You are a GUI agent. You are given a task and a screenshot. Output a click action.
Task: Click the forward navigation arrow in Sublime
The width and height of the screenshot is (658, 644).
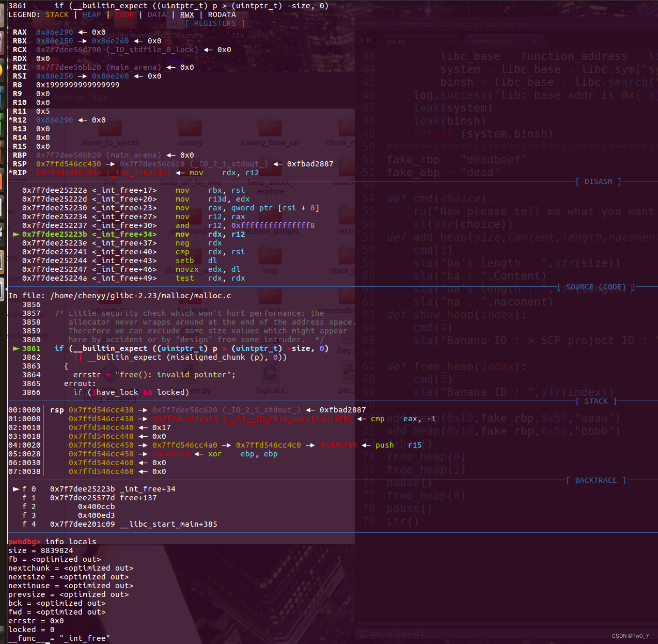point(368,40)
